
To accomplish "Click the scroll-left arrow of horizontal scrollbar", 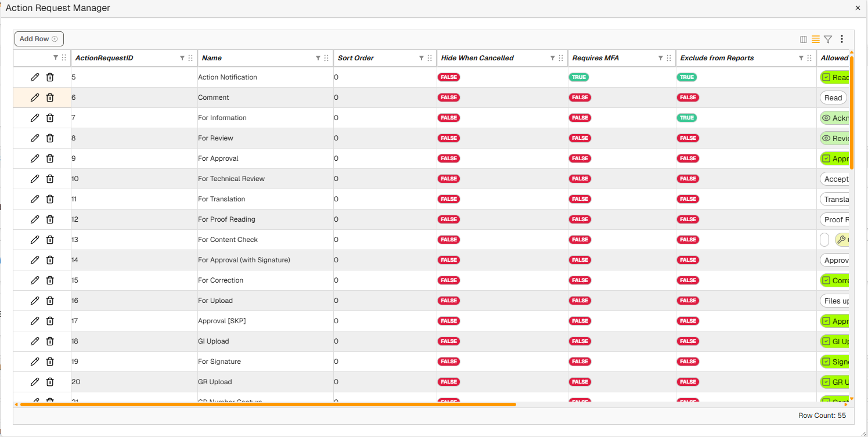I will coord(16,405).
